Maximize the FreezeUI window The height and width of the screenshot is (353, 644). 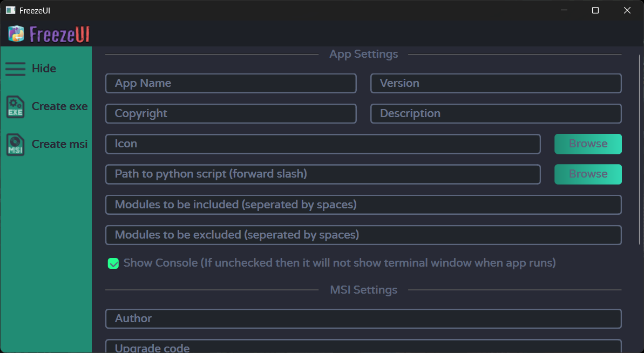coord(595,10)
